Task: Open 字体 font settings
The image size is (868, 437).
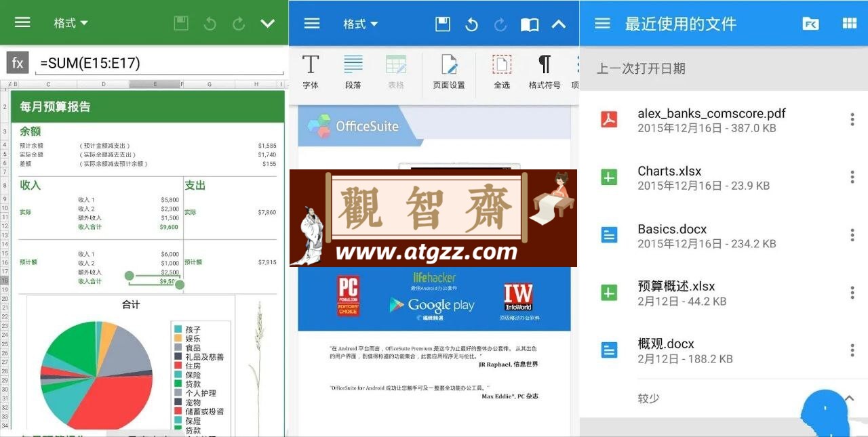Action: coord(311,72)
